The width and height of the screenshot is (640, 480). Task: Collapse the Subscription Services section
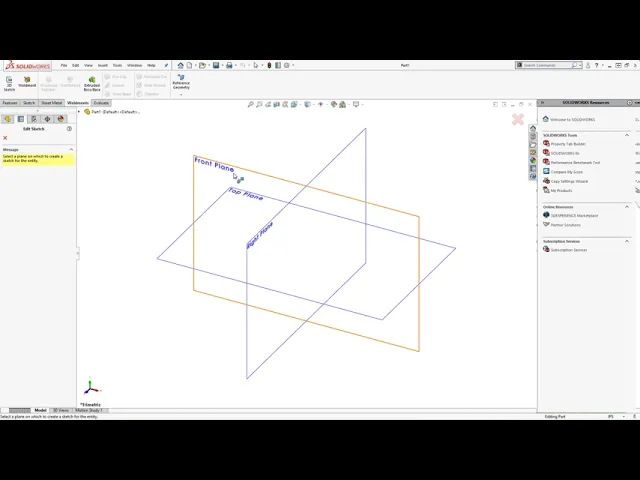pos(627,241)
